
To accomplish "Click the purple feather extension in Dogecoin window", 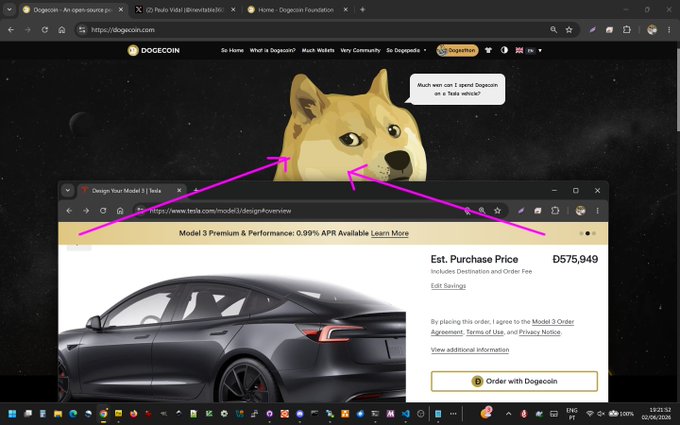I will click(x=592, y=30).
